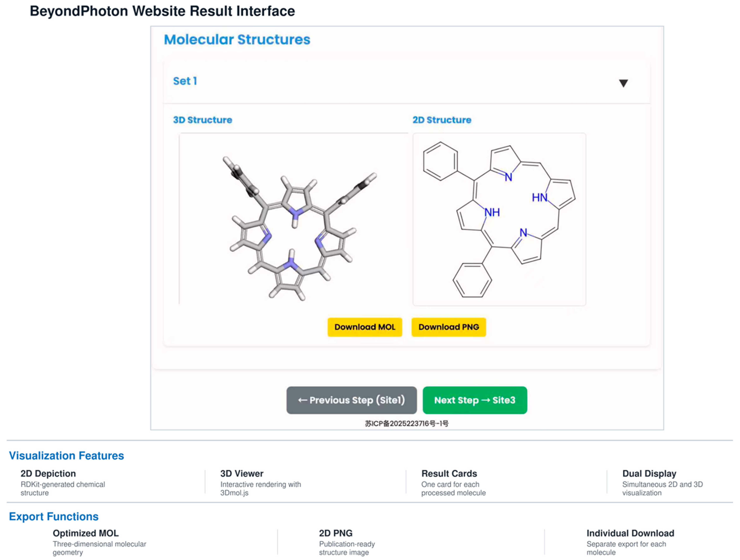Proceed via Next Step → Site3 button
This screenshot has height=560, width=740.
click(x=475, y=400)
